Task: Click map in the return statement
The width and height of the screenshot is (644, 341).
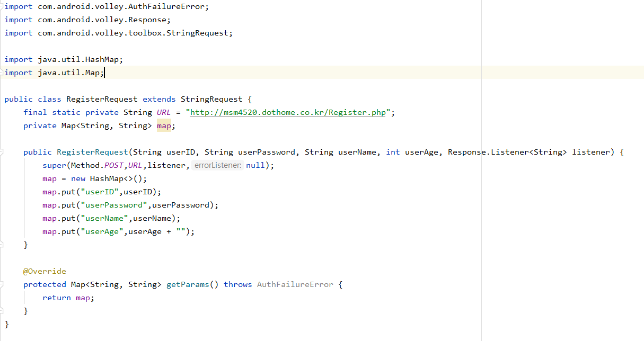Action: point(83,298)
